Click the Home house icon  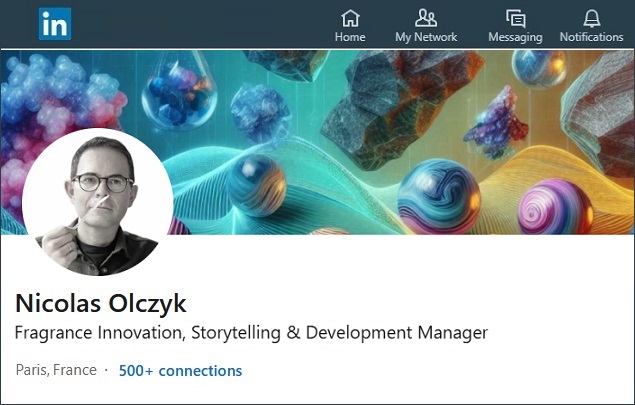pos(350,18)
